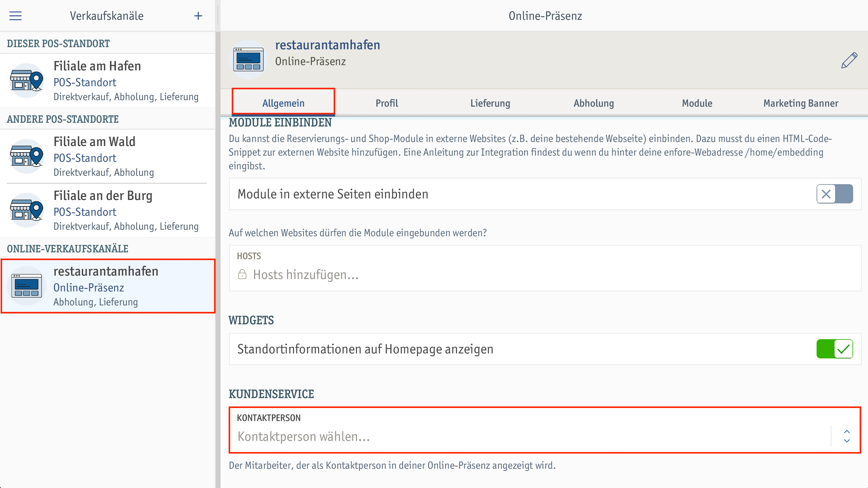This screenshot has width=868, height=488.
Task: Switch to the Profil tab
Action: [x=387, y=103]
